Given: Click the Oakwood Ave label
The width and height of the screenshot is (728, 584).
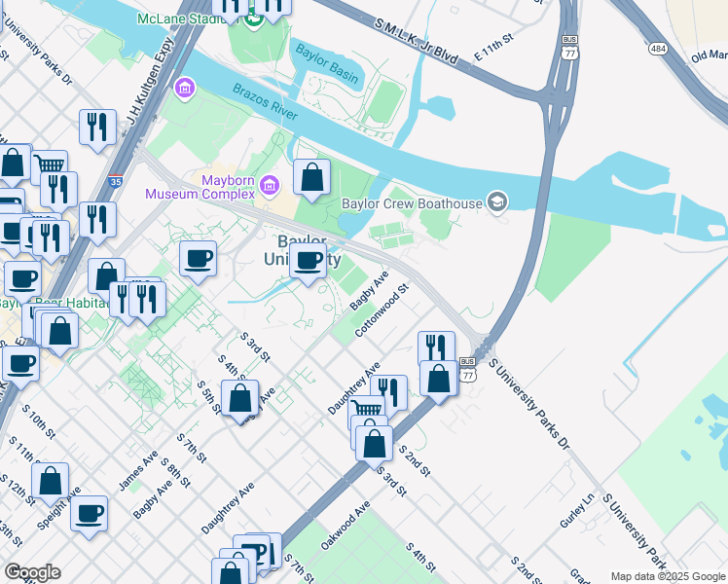Looking at the screenshot, I should click(x=346, y=526).
